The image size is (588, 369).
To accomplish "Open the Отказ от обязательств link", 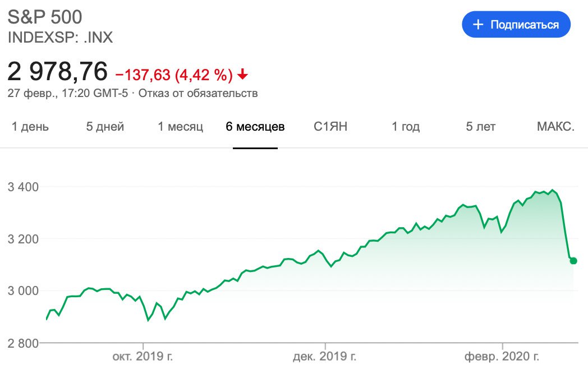I will (198, 93).
